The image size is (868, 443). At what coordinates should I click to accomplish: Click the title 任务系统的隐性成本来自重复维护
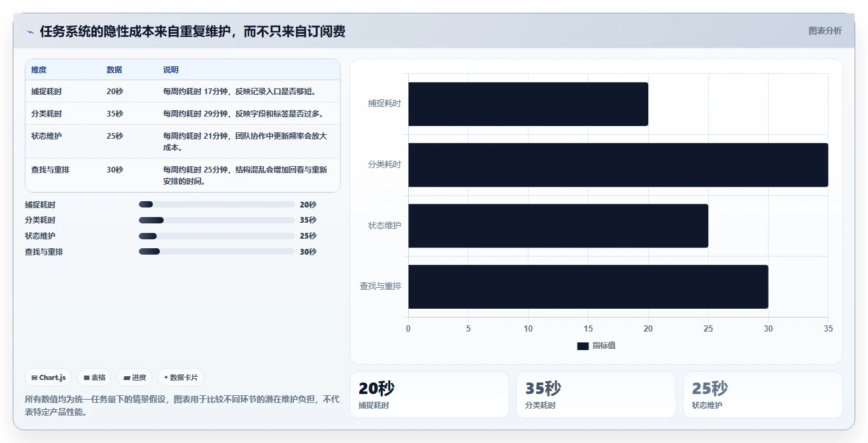click(192, 32)
